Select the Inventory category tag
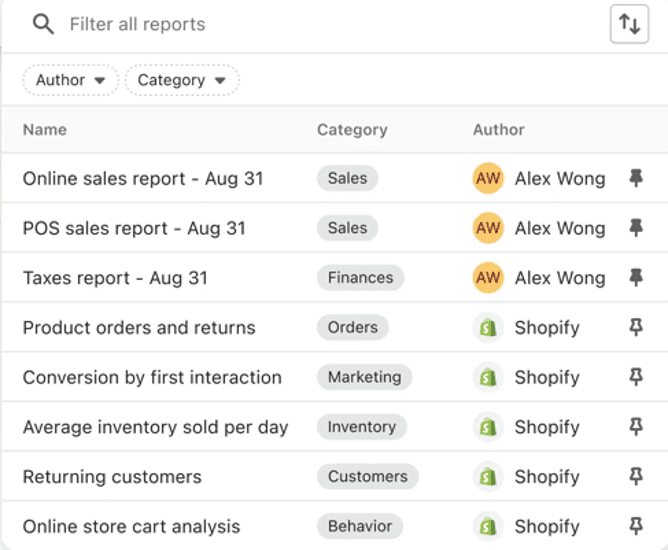This screenshot has width=668, height=550. click(x=361, y=427)
